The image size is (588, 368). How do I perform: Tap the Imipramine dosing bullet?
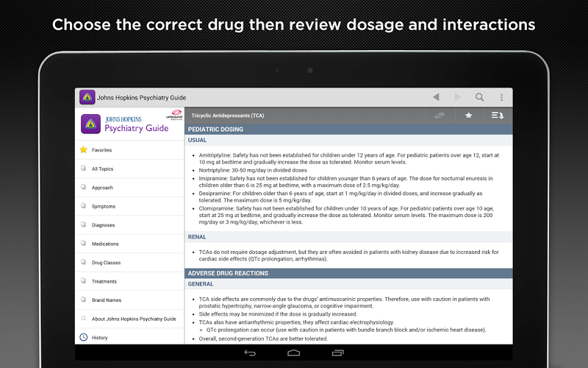345,182
